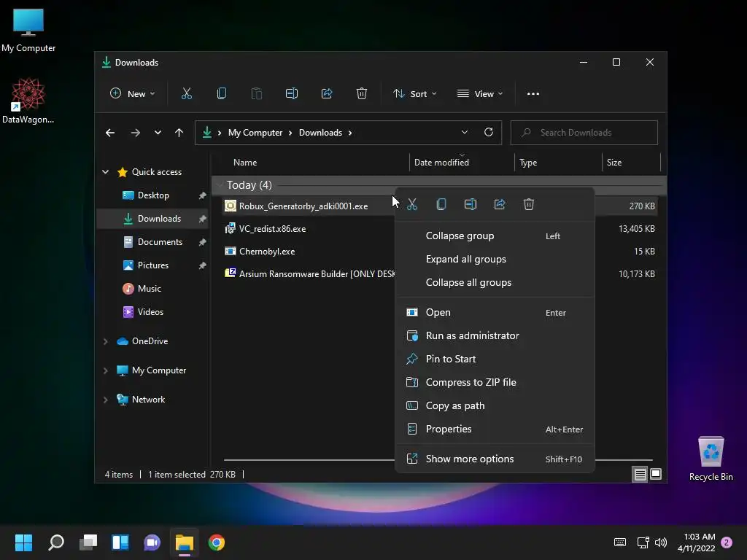The height and width of the screenshot is (560, 747).
Task: Sort by the Name column header
Action: pyautogui.click(x=245, y=163)
